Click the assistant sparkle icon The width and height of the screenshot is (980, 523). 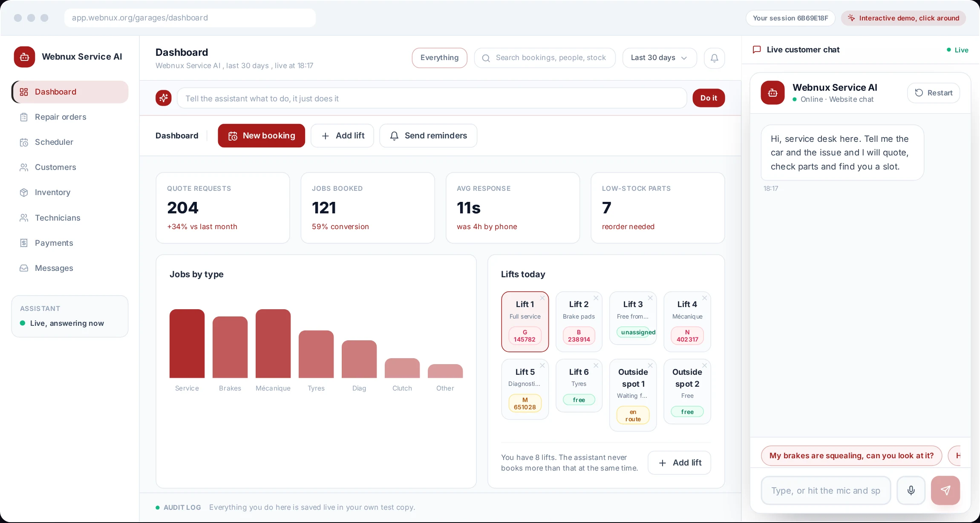tap(164, 98)
